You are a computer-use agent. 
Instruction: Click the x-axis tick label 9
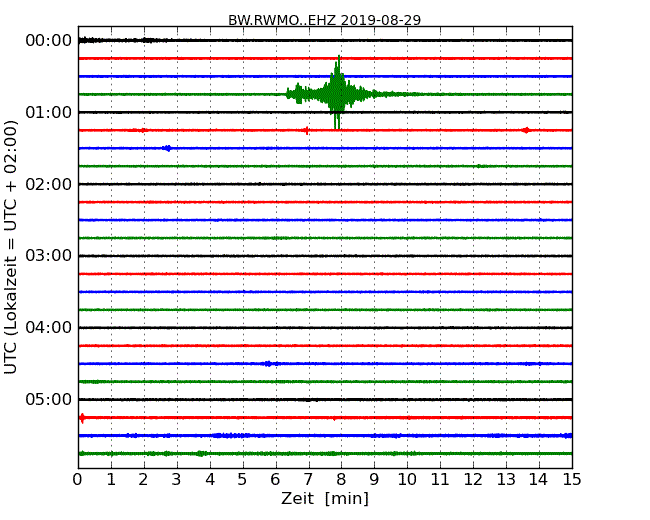374,480
